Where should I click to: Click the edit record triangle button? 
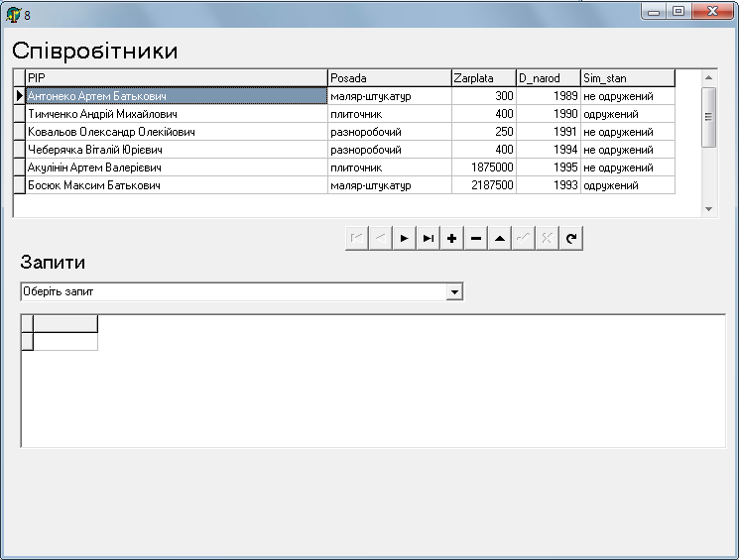500,238
